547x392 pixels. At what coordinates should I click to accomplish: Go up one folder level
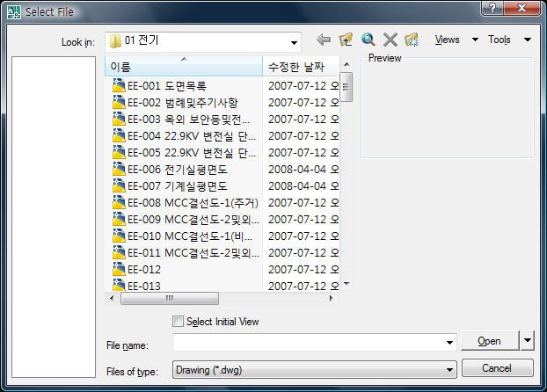coord(346,40)
